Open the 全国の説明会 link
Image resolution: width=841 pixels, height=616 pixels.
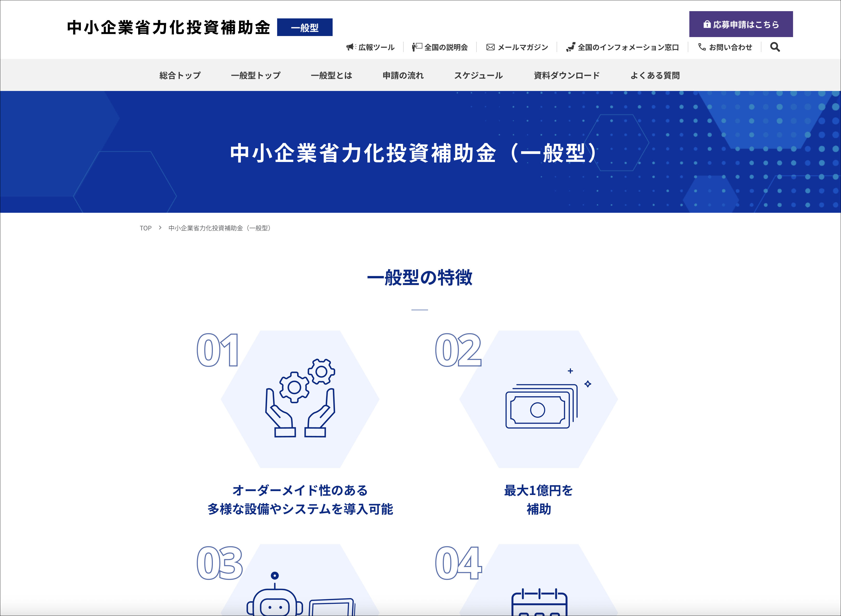pyautogui.click(x=440, y=47)
